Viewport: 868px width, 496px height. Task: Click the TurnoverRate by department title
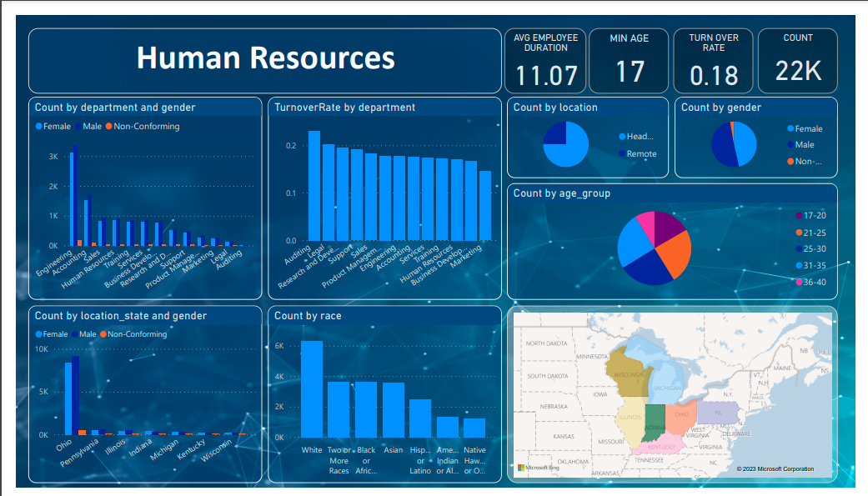344,108
